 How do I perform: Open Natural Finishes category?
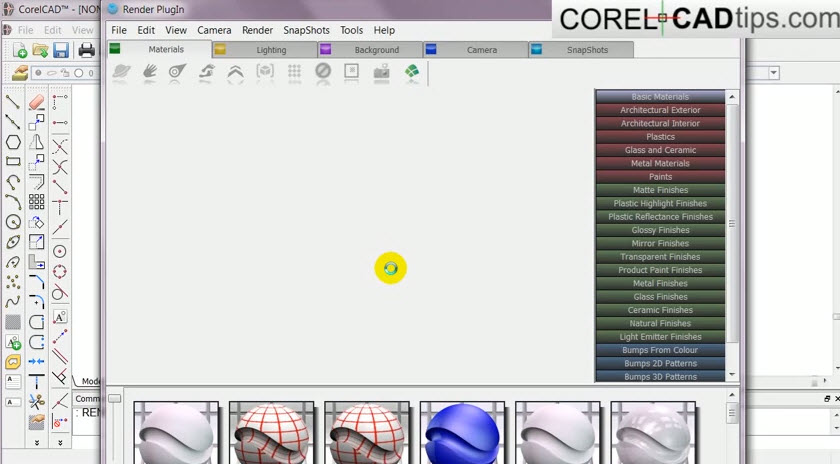(660, 323)
